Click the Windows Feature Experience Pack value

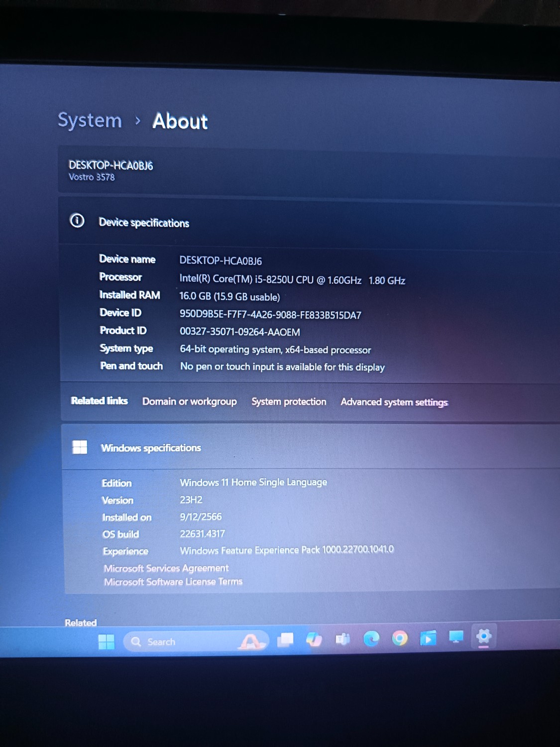(287, 550)
